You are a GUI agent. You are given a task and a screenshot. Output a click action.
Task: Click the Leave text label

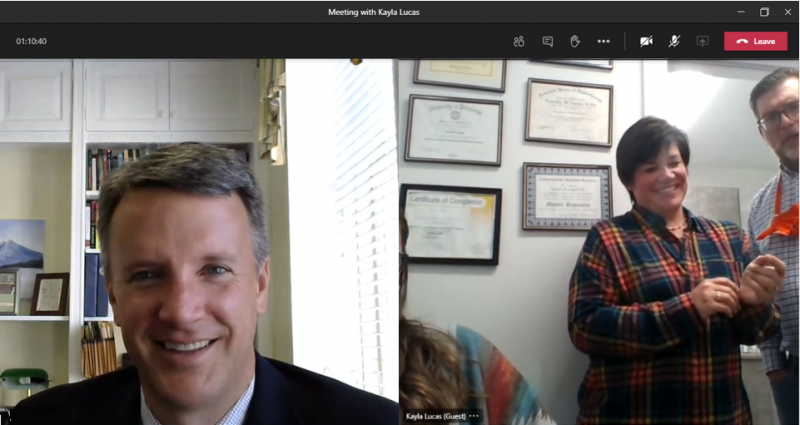coord(764,41)
